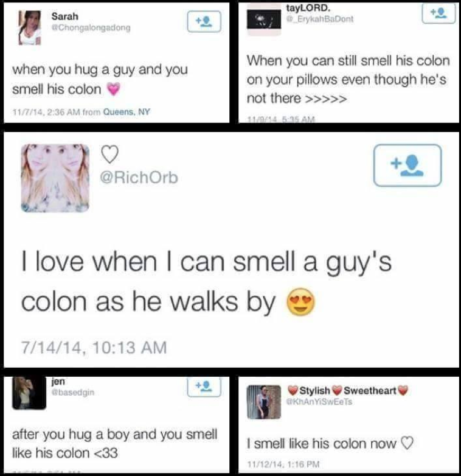Click the pink heart emoji in Sarah's tweet
The height and width of the screenshot is (476, 461).
pyautogui.click(x=114, y=89)
